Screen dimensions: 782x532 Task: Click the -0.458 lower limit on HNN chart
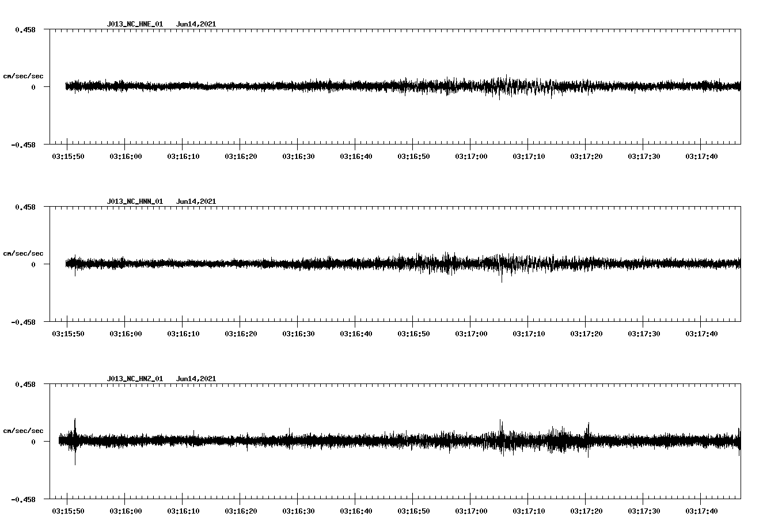click(x=23, y=322)
